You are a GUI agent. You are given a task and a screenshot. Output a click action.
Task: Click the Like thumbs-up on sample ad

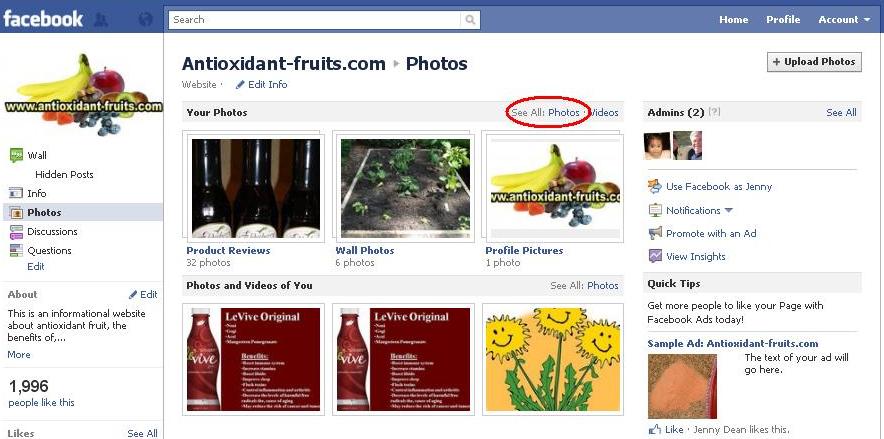point(655,429)
